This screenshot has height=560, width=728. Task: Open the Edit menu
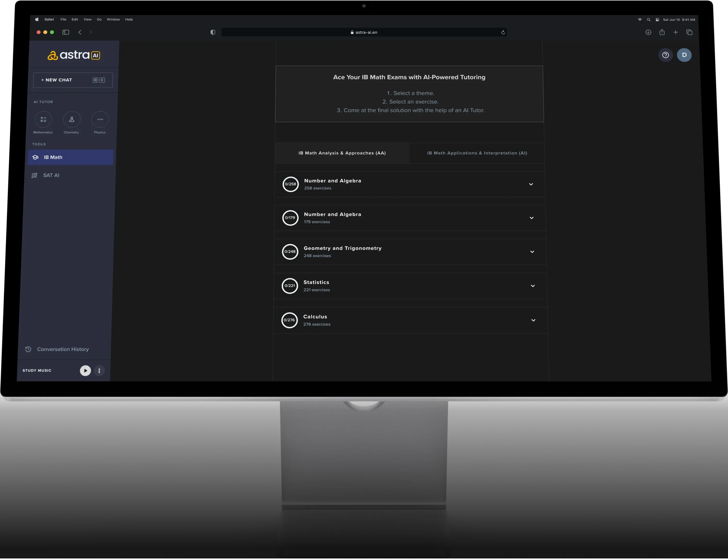[x=75, y=19]
